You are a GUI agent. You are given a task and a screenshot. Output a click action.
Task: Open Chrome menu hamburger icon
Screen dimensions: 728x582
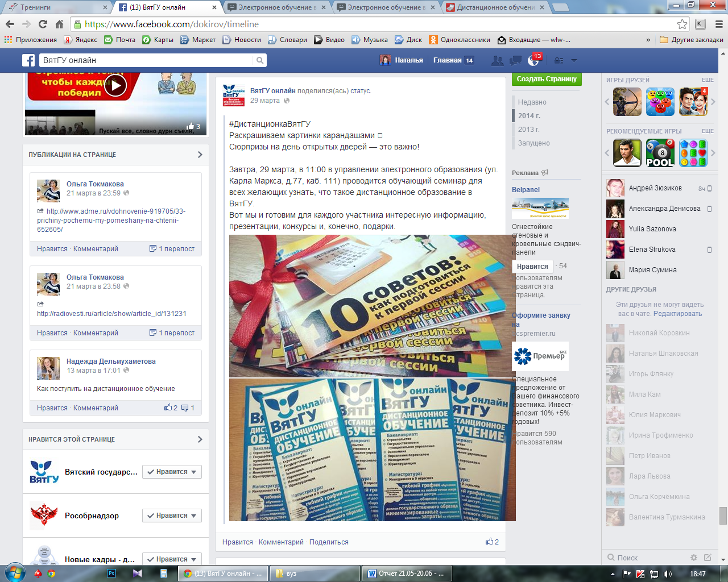coord(719,24)
